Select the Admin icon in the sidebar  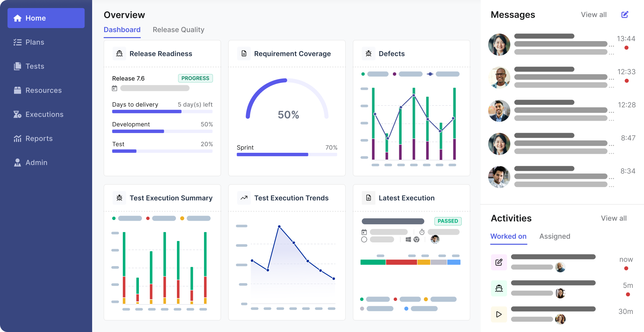click(17, 162)
